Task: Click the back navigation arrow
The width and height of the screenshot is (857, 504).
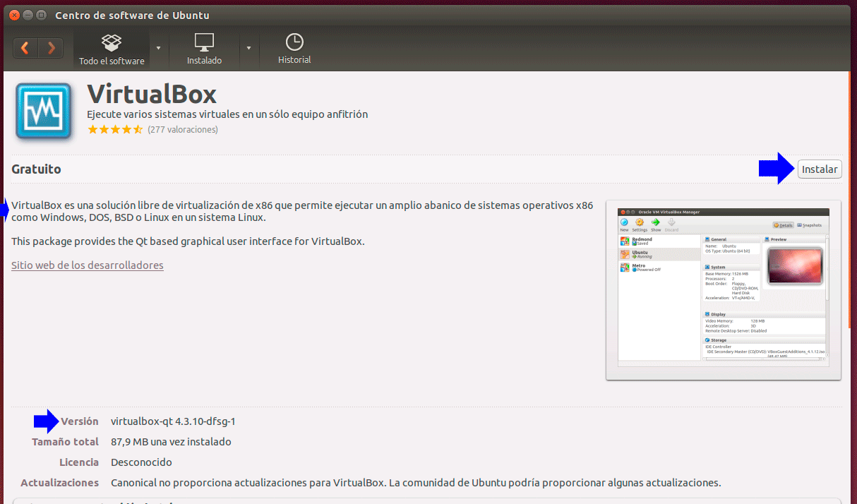Action: (x=26, y=47)
